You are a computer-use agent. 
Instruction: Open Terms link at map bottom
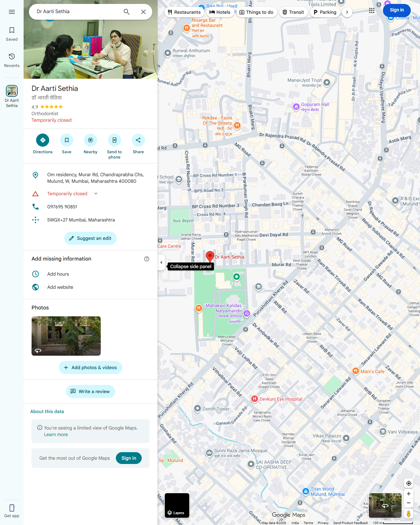pos(308,523)
